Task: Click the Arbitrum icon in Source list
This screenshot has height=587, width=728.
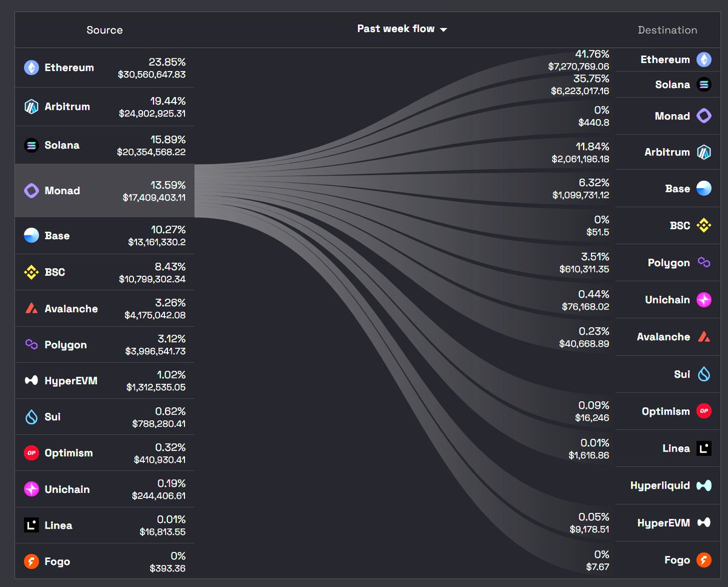Action: point(32,107)
